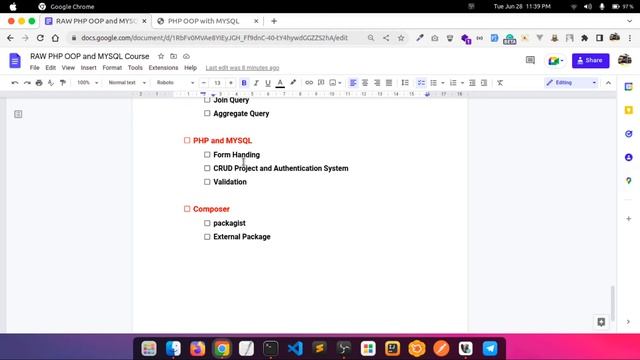Viewport: 640px width, 360px height.
Task: Open Google Calendar side panel icon
Action: coord(629,87)
